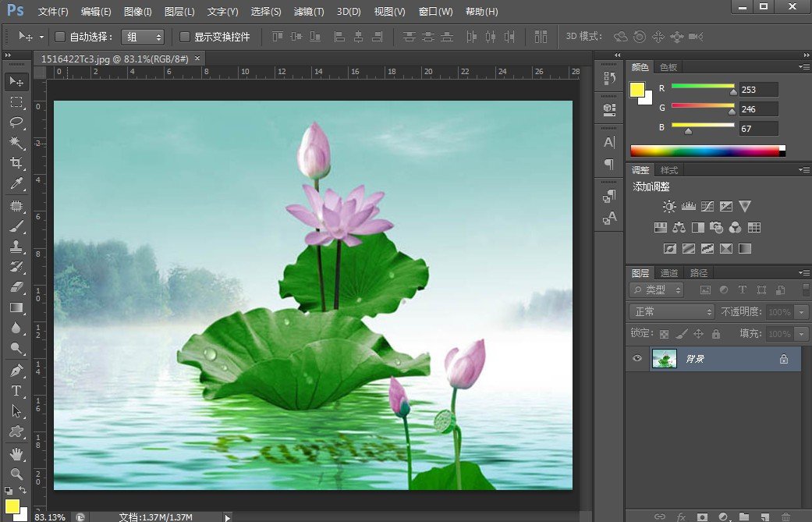Select the Hand tool

tap(16, 453)
